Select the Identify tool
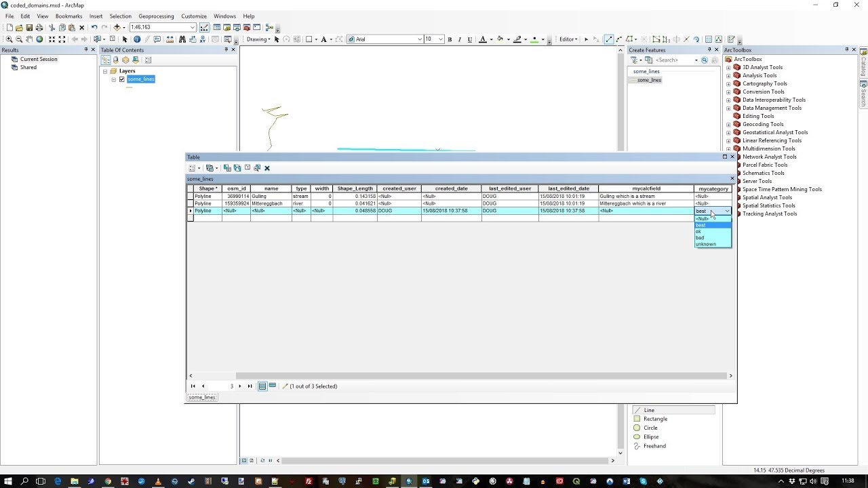Image resolution: width=868 pixels, height=488 pixels. [x=137, y=39]
